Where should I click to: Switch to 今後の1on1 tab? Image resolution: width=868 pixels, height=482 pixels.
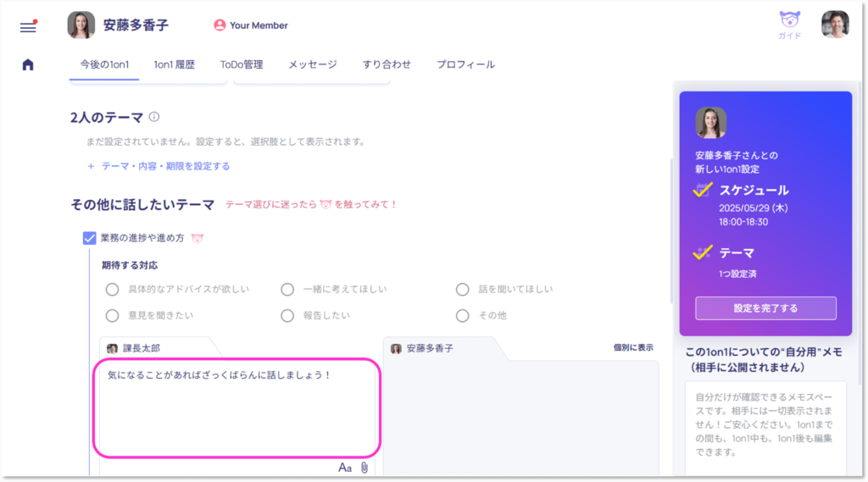[x=104, y=64]
